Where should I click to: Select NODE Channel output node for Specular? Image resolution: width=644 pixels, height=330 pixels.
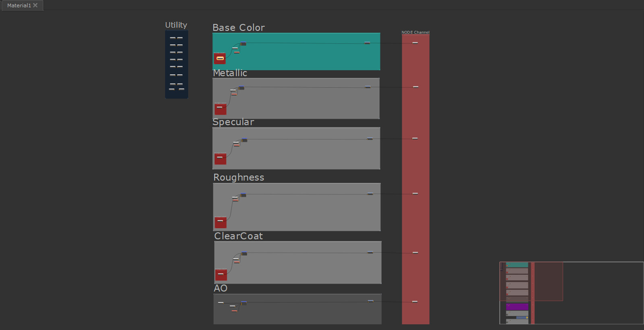pos(415,138)
